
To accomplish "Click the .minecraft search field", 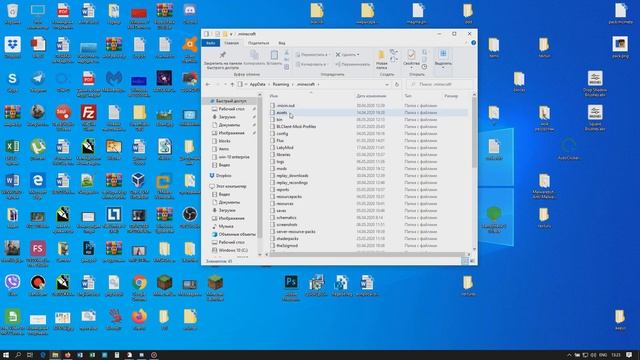I will (440, 84).
